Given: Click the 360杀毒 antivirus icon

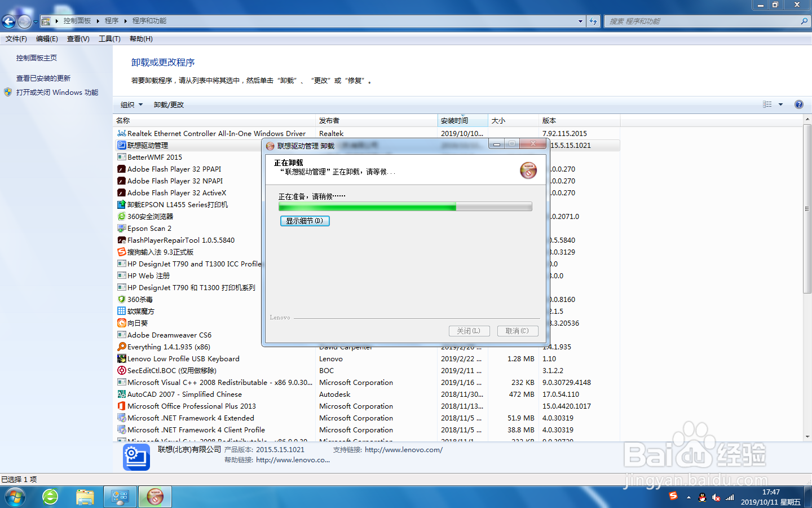Looking at the screenshot, I should click(122, 299).
